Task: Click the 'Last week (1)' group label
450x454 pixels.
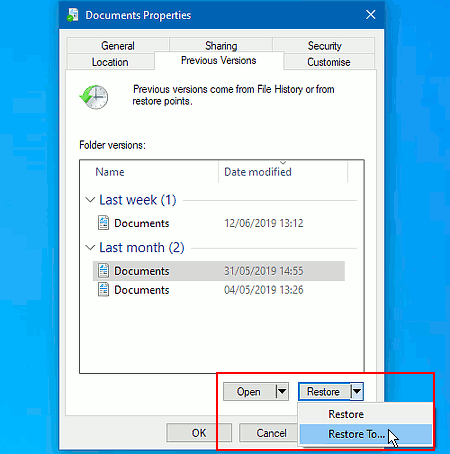Action: [x=138, y=200]
